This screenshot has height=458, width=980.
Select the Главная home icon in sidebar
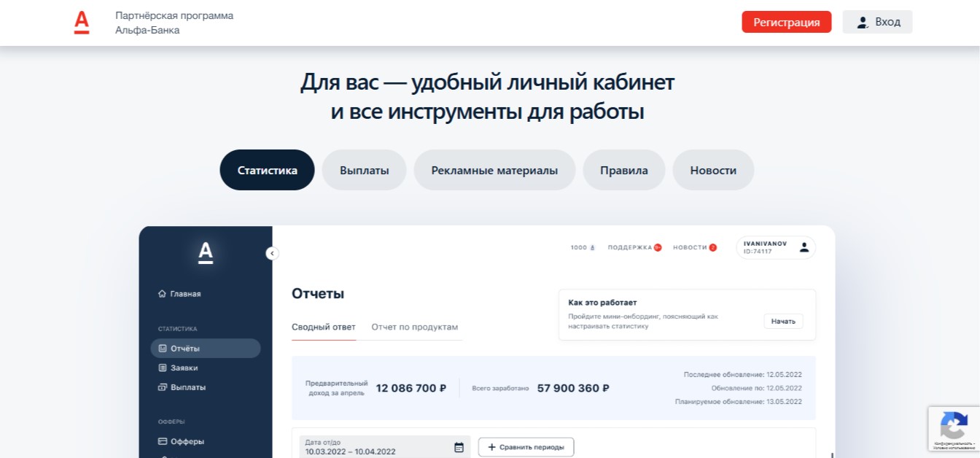161,293
